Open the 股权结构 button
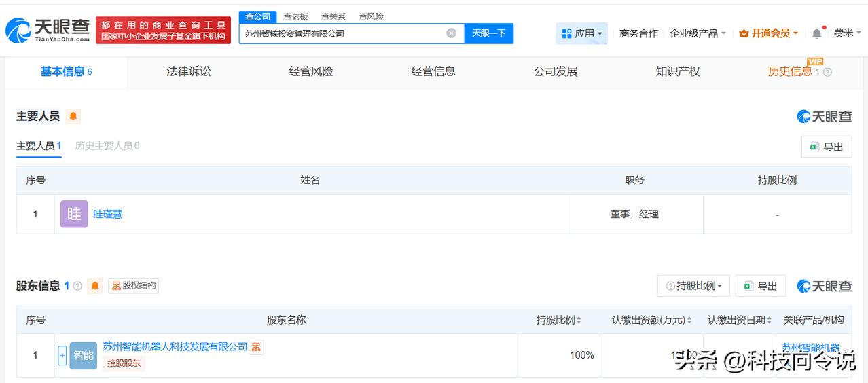Image resolution: width=868 pixels, height=383 pixels. click(133, 286)
